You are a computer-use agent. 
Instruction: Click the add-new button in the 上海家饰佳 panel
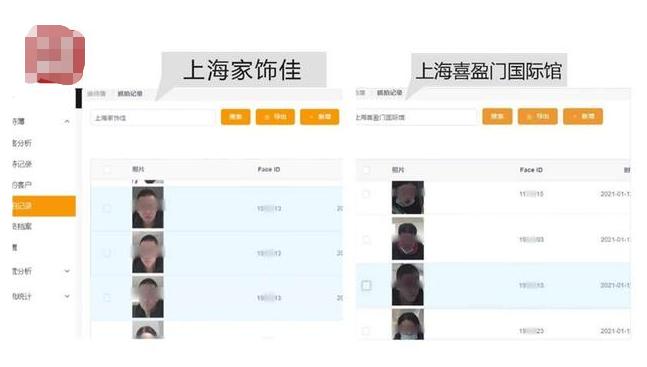tap(319, 117)
